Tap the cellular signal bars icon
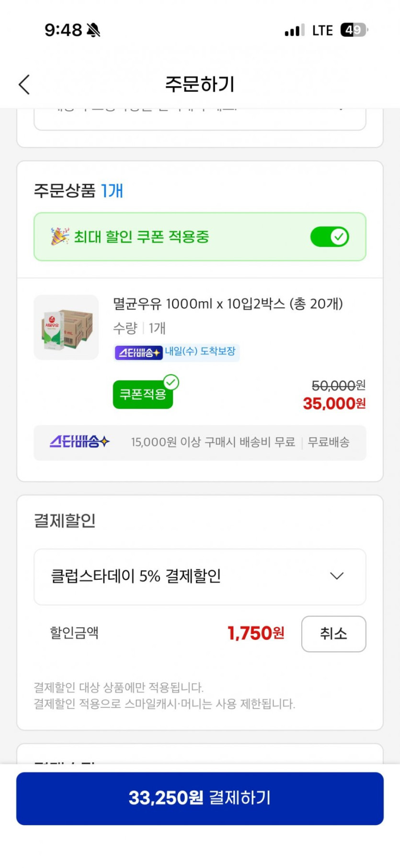Image resolution: width=400 pixels, height=868 pixels. coord(294,31)
